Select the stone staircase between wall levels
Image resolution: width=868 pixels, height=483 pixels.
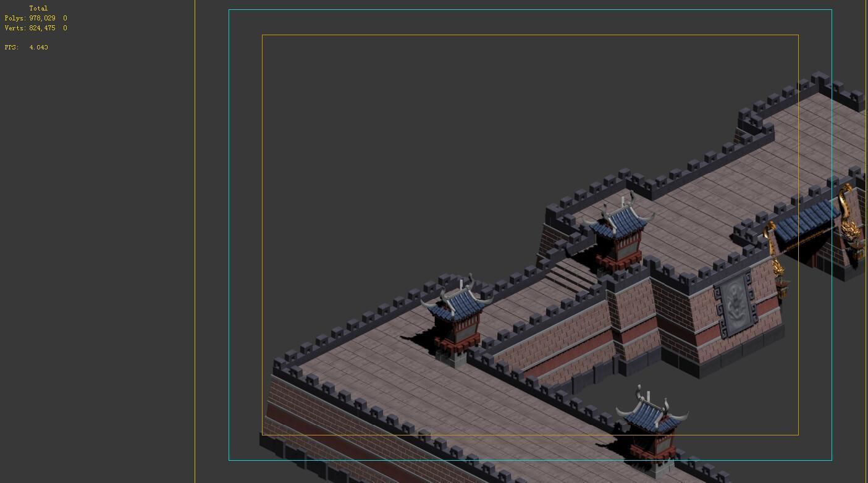point(571,276)
